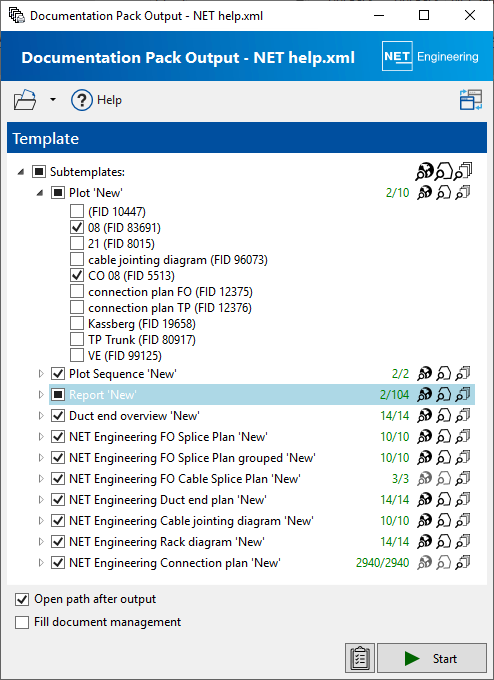Check VE (FID 99125) checkbox
This screenshot has height=680, width=494.
click(77, 356)
